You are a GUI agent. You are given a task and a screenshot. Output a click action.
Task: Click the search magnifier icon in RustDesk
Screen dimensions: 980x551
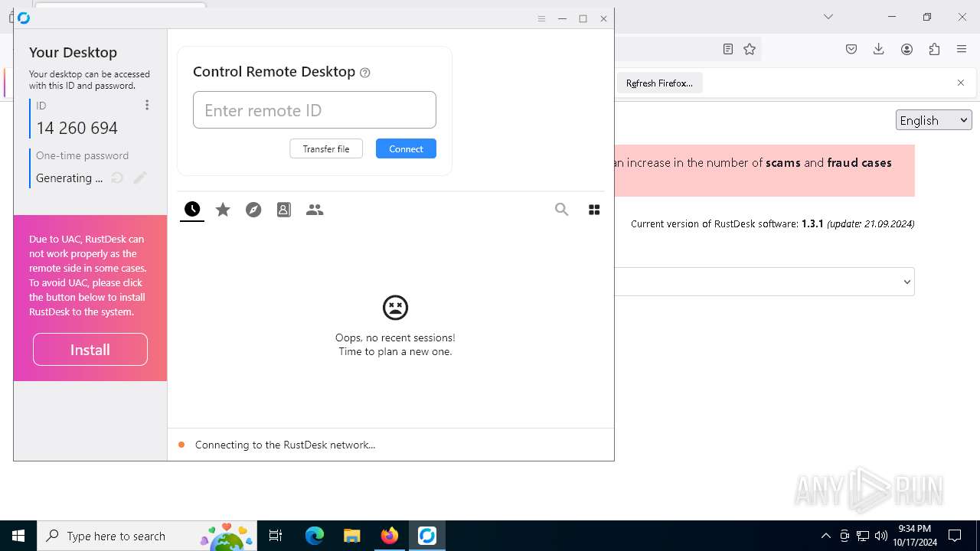562,209
